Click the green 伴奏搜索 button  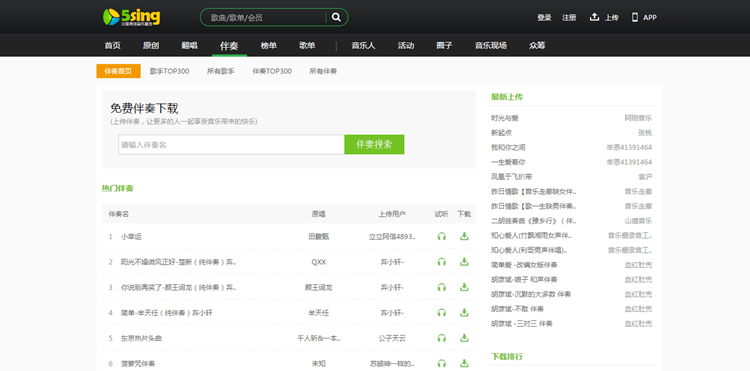[x=374, y=144]
